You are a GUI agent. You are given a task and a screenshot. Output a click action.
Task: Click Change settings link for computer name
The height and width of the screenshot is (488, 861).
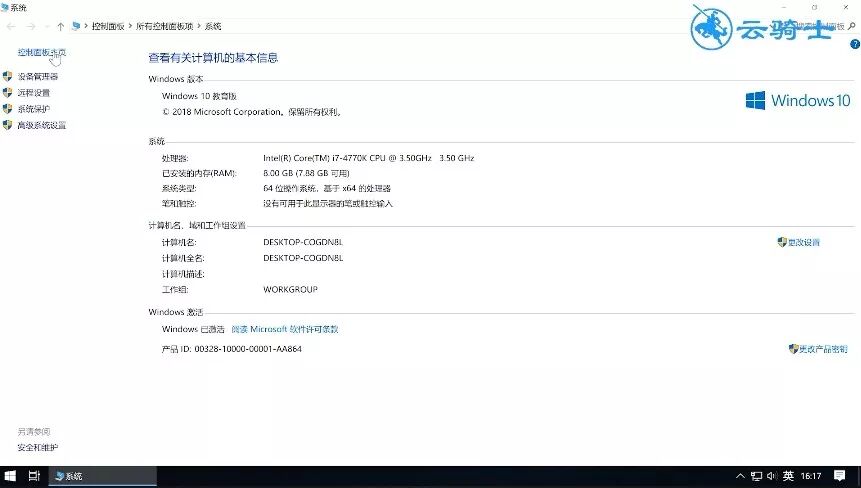(x=803, y=242)
